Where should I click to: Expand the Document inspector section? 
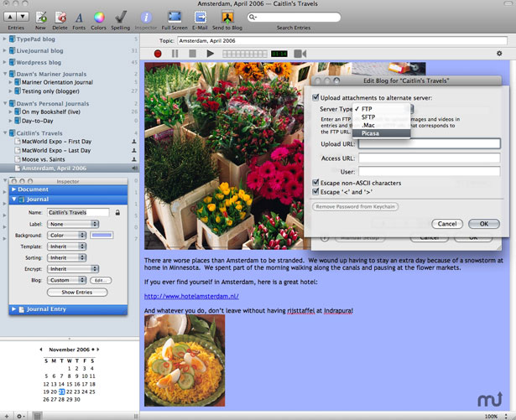pyautogui.click(x=13, y=189)
